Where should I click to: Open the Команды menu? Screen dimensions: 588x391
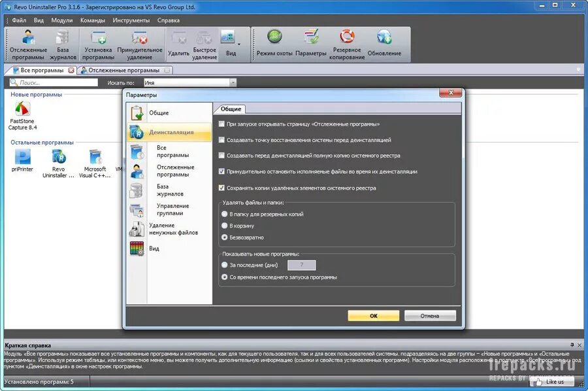tap(93, 20)
